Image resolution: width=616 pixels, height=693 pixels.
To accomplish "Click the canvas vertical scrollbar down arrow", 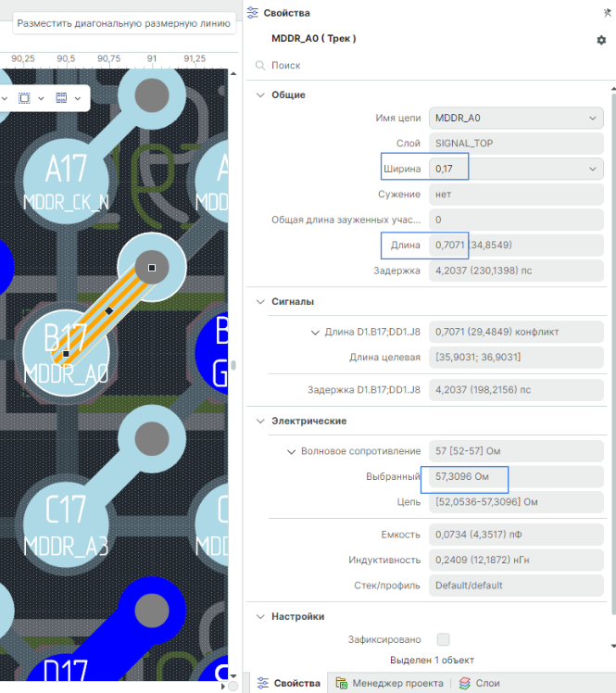I will pyautogui.click(x=233, y=675).
